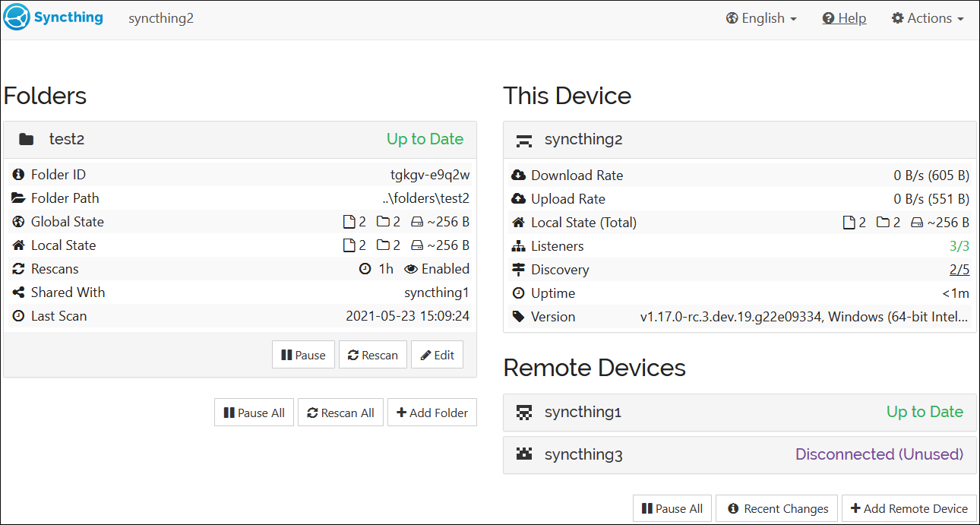This screenshot has width=980, height=525.
Task: Click the Upload Rate value 0 B/s (551 B)
Action: (931, 199)
